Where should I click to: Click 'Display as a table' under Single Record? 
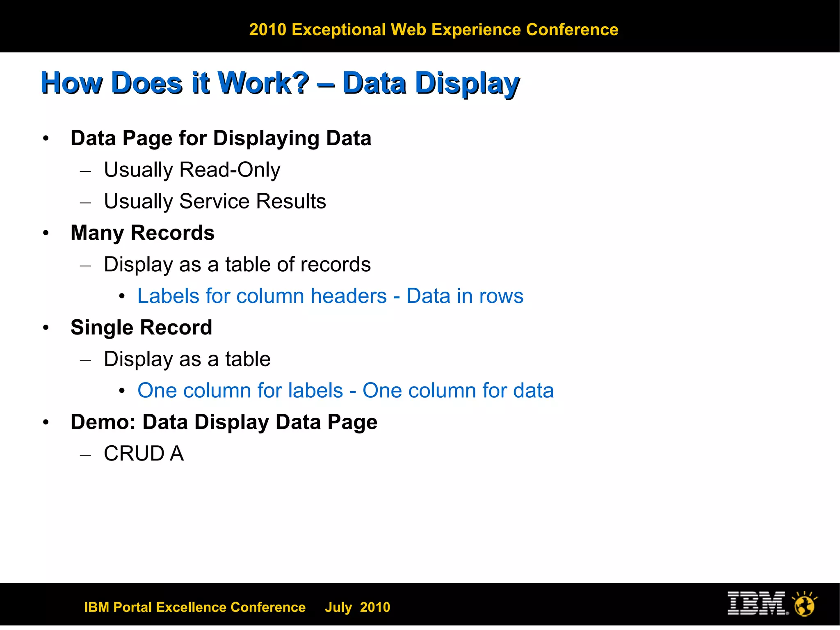[187, 359]
